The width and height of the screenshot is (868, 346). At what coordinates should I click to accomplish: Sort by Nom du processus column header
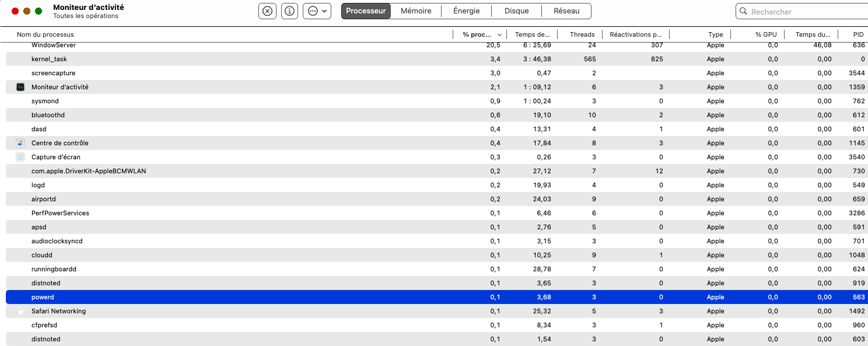tap(45, 34)
